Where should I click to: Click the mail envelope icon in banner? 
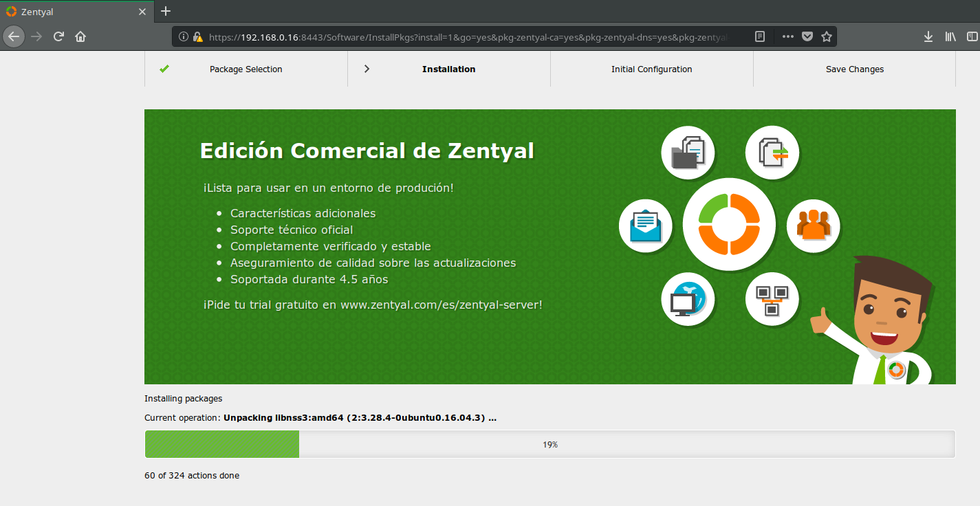(645, 225)
